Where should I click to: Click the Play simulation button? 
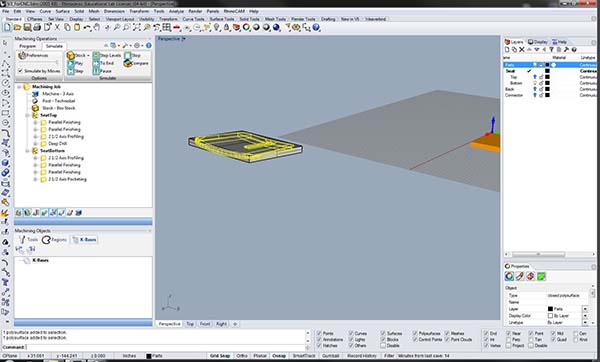pos(75,63)
